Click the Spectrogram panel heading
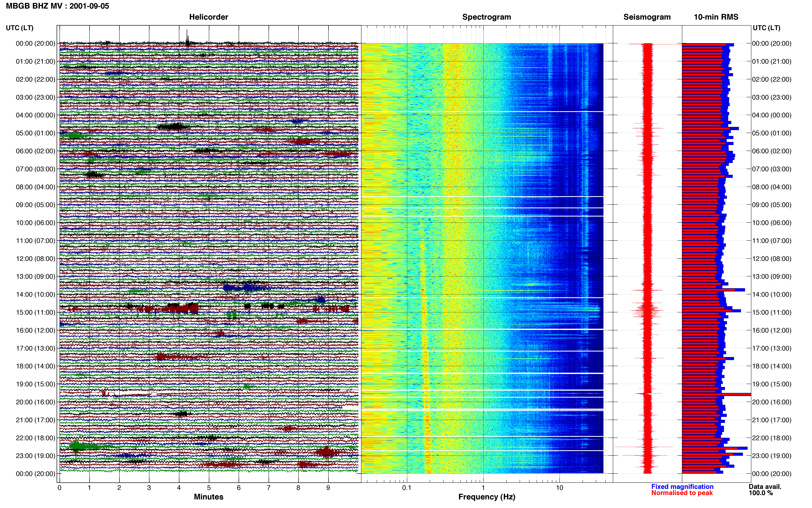The width and height of the screenshot is (812, 508). [487, 17]
